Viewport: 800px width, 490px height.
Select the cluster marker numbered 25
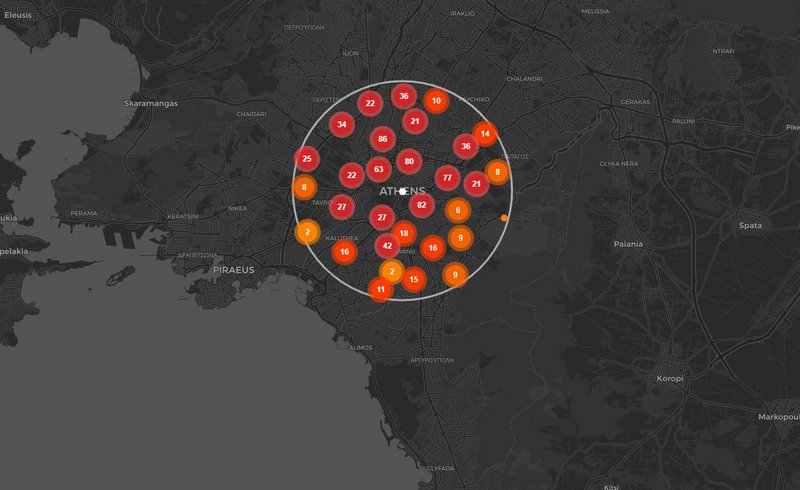tap(307, 159)
